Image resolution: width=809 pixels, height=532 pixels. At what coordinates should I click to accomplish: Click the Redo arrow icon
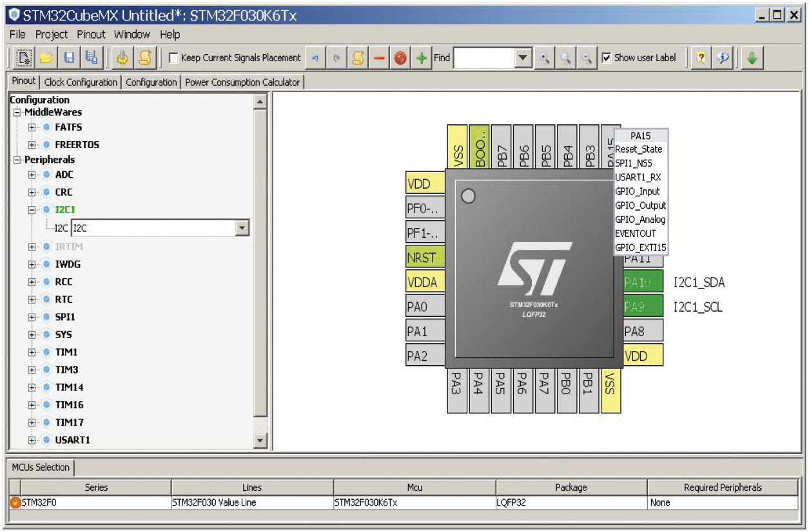[336, 58]
